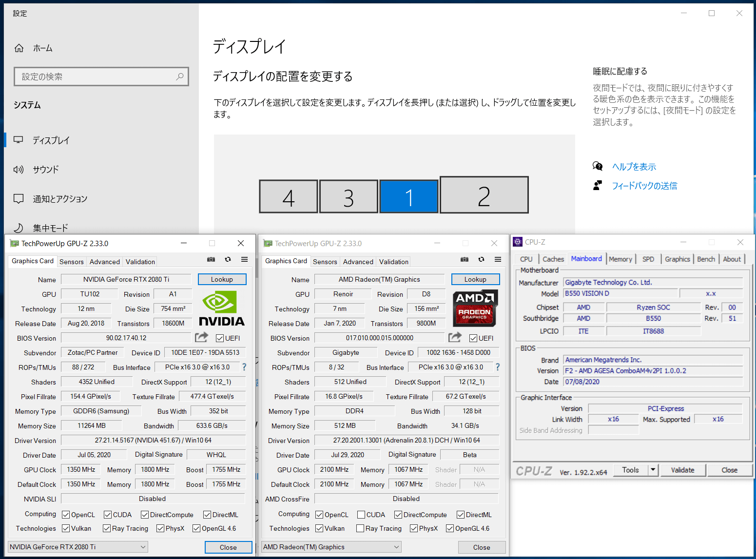
Task: Open Sensors tab in NVIDIA GPU-Z
Action: point(72,262)
